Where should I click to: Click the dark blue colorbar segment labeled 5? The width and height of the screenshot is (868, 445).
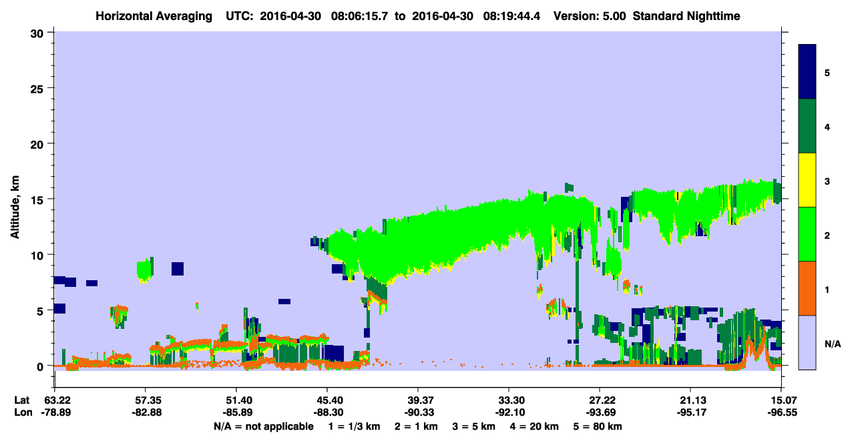pos(807,71)
